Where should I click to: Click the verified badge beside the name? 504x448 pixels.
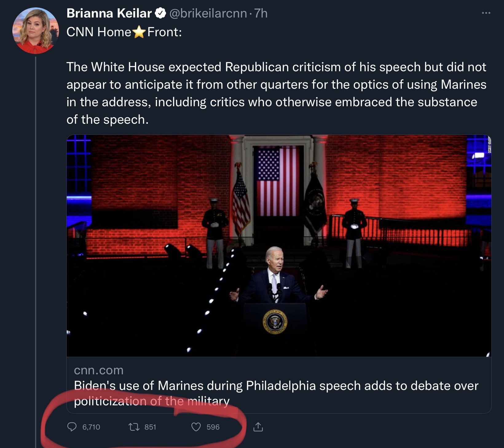click(x=160, y=13)
